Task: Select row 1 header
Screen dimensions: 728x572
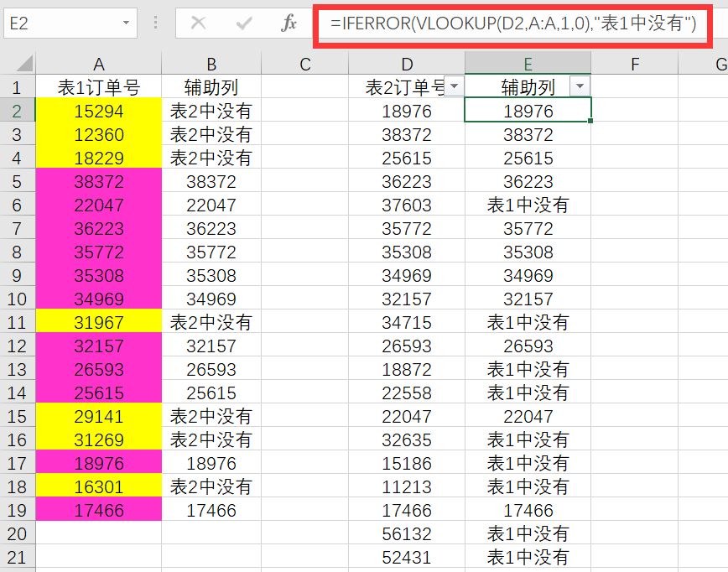Action: tap(17, 87)
